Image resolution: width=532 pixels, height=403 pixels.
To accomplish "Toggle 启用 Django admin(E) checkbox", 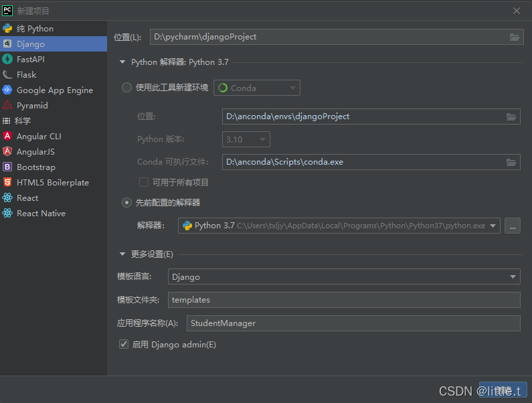I will [124, 344].
